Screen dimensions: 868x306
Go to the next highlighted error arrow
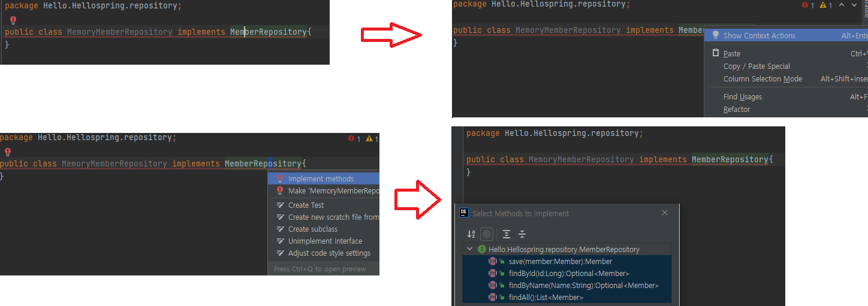854,5
